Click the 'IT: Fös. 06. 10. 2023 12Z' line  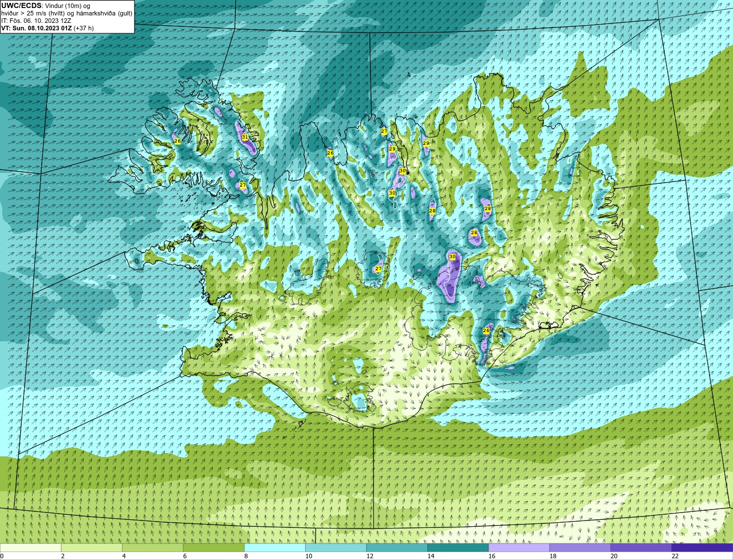pyautogui.click(x=36, y=20)
